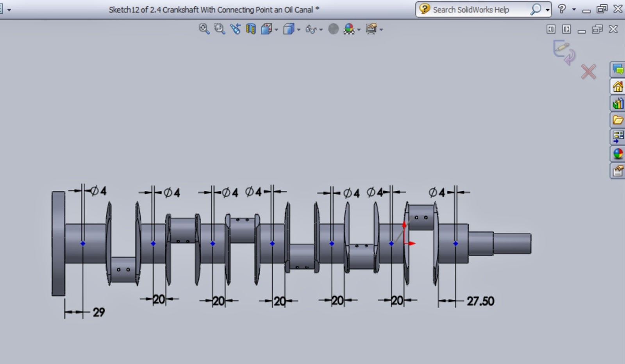
Task: Open the File Explorer task pane folder icon
Action: [x=618, y=120]
